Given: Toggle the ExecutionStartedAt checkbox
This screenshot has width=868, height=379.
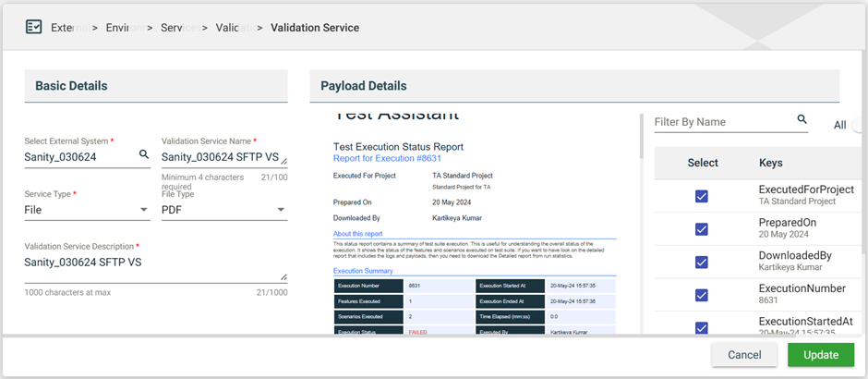Looking at the screenshot, I should tap(702, 327).
